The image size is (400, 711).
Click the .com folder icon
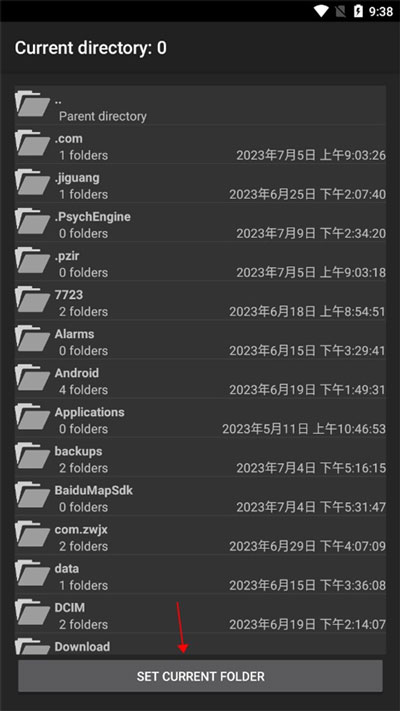[x=32, y=143]
